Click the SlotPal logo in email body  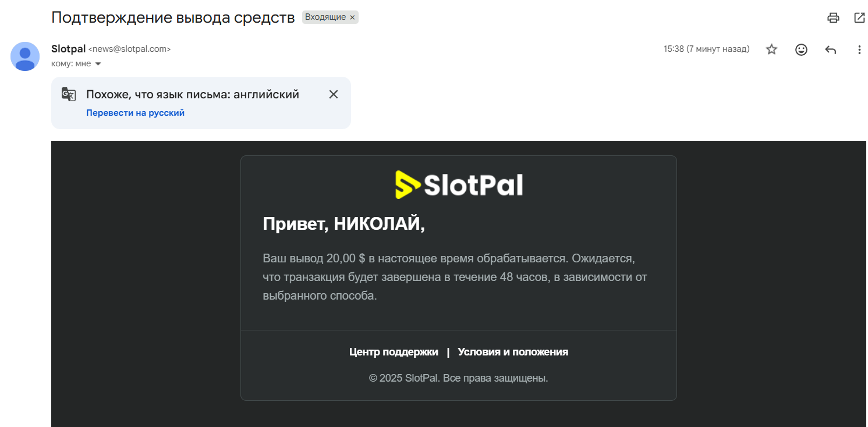pos(459,185)
